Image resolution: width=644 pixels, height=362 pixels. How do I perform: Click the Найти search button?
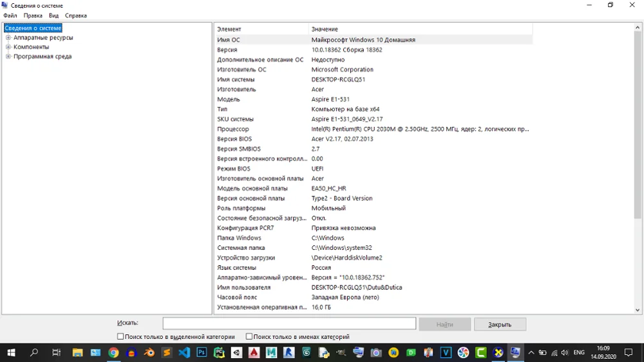(x=445, y=324)
